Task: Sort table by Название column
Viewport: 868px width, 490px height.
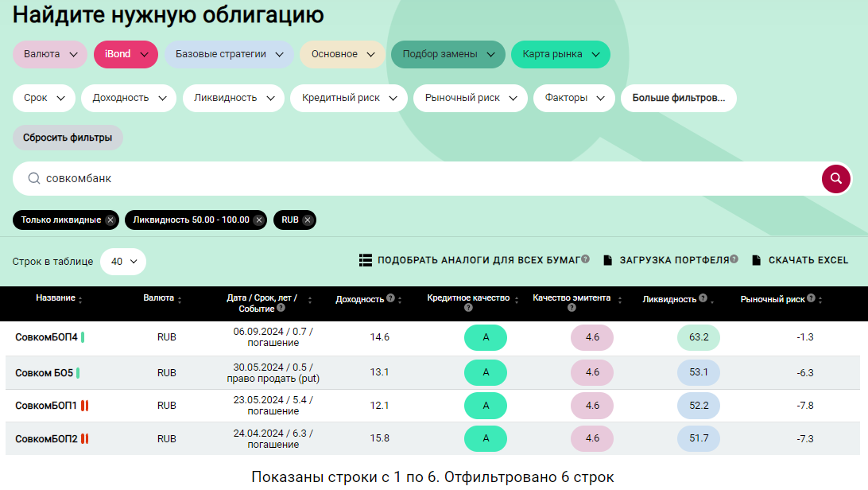Action: pos(80,300)
